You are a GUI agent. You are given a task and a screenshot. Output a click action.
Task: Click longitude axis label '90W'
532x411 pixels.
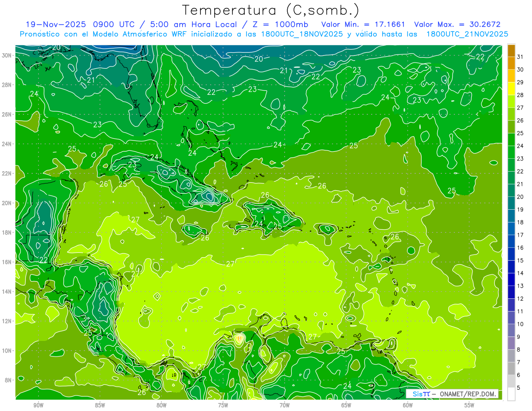[39, 405]
